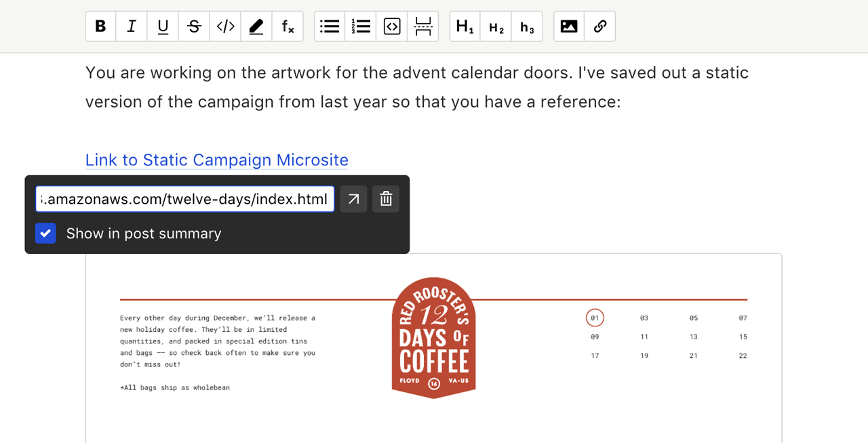Format selection as inline code
868x443 pixels.
pos(225,26)
